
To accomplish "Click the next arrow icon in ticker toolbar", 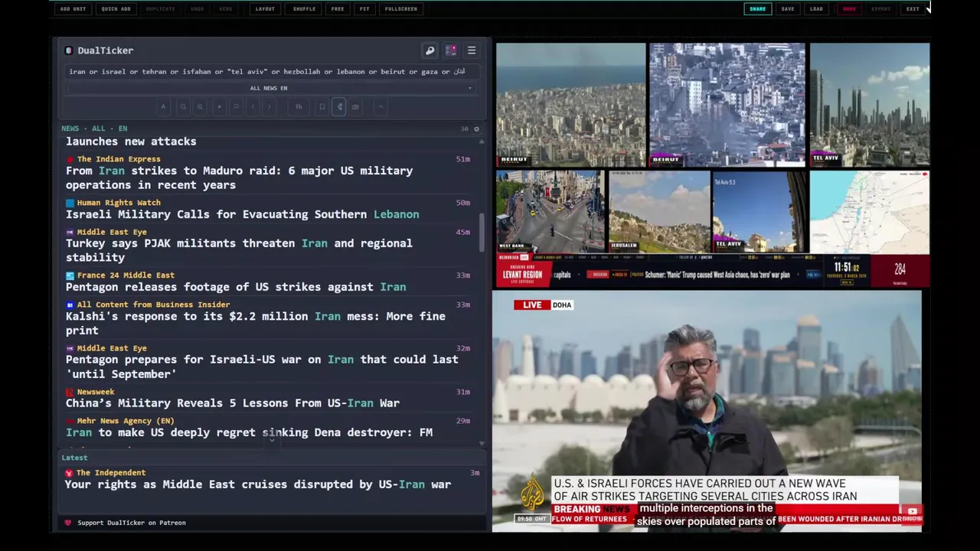I will (269, 106).
